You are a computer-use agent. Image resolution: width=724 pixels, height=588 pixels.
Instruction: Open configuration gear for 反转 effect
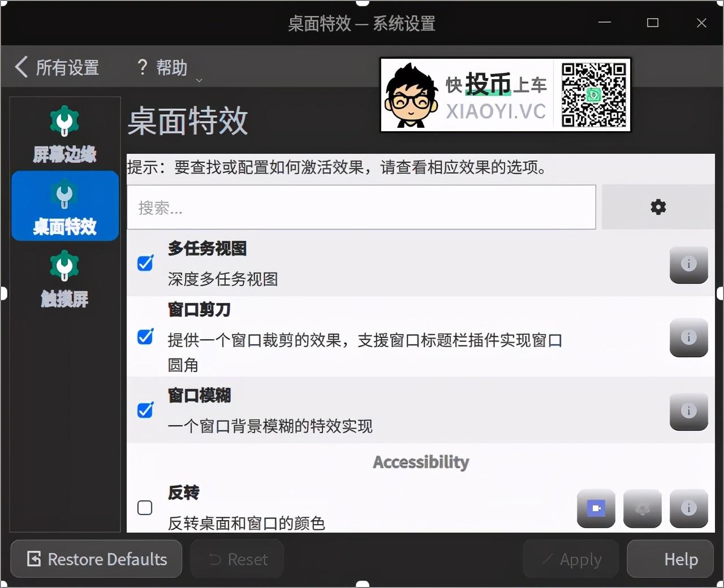pos(642,509)
